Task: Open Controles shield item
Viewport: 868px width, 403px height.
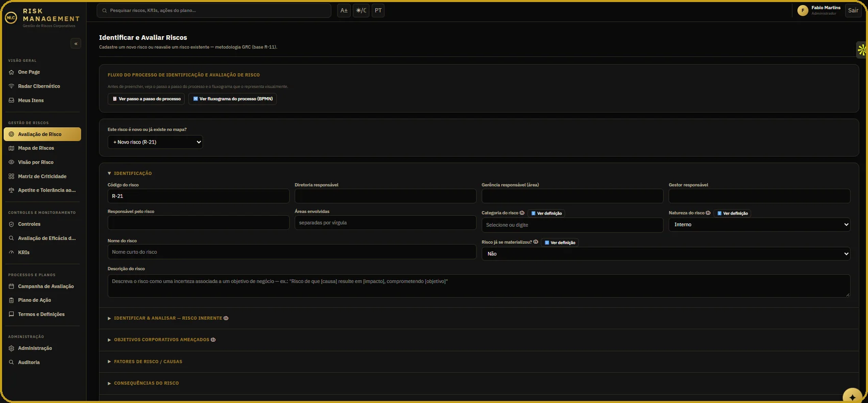Action: 42,224
